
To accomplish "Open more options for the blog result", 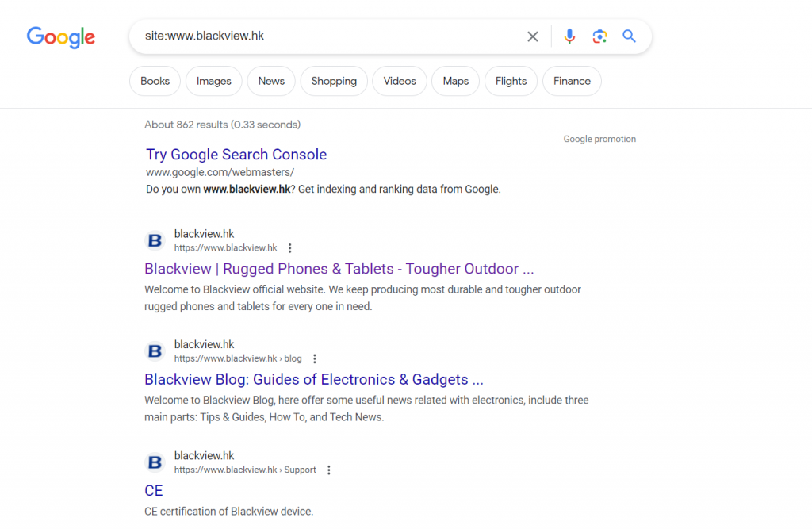I will tap(314, 358).
